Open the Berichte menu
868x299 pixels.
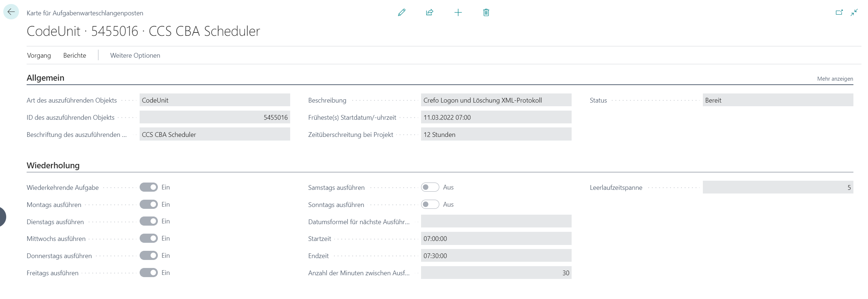click(x=75, y=55)
